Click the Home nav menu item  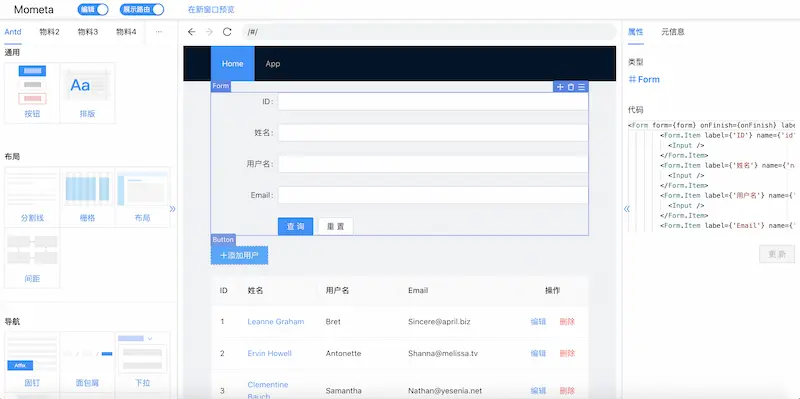pyautogui.click(x=233, y=64)
